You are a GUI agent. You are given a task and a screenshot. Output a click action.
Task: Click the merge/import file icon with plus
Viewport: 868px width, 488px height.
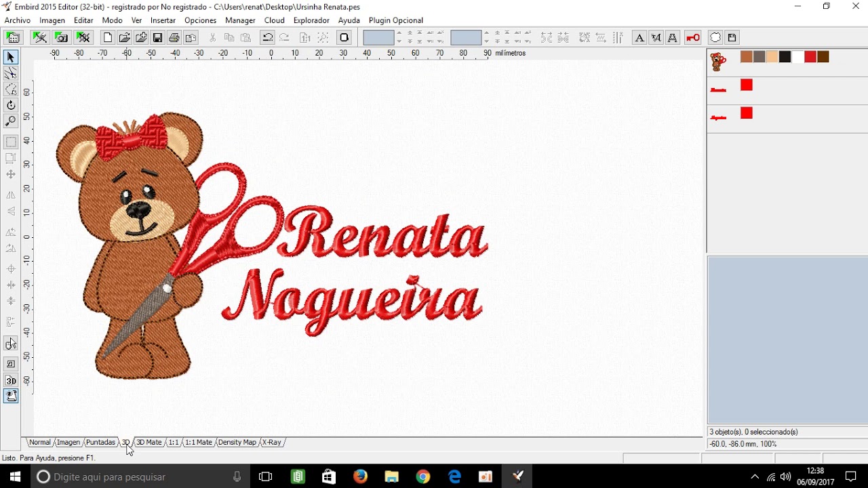click(x=141, y=38)
